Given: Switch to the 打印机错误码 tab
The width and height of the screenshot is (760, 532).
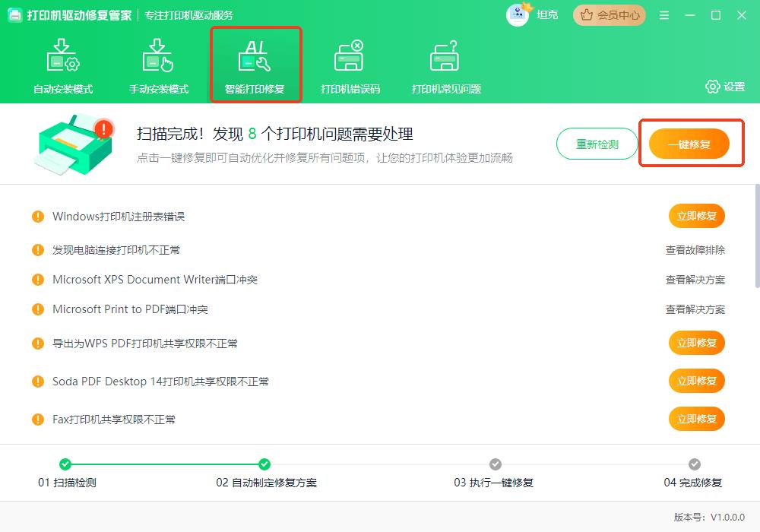Looking at the screenshot, I should point(351,65).
